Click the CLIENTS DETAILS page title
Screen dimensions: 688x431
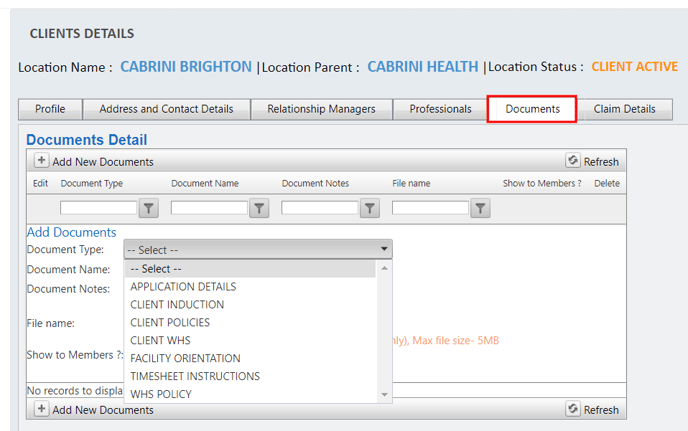(x=82, y=34)
